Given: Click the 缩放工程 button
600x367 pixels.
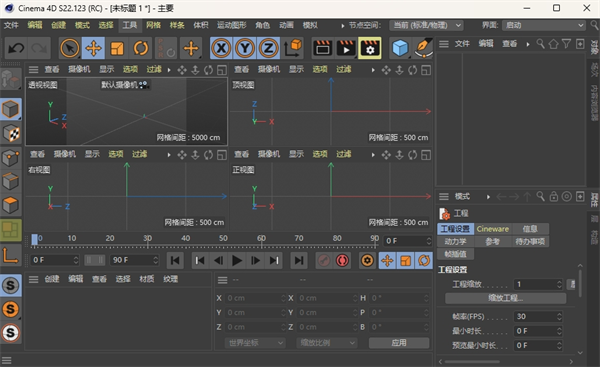Looking at the screenshot, I should pyautogui.click(x=505, y=298).
